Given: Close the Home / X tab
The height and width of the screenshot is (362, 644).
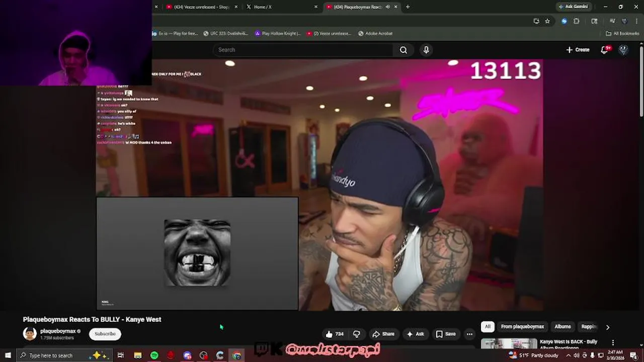Looking at the screenshot, I should click(x=316, y=7).
